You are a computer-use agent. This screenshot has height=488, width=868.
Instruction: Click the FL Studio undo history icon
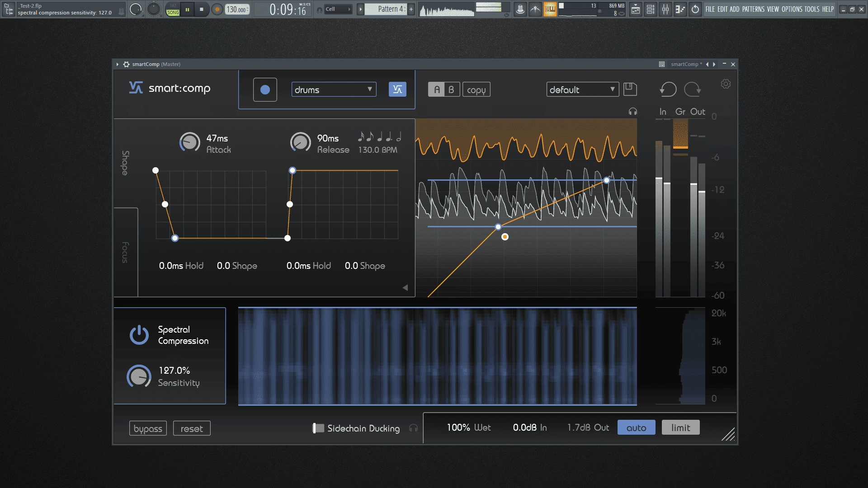click(x=695, y=9)
